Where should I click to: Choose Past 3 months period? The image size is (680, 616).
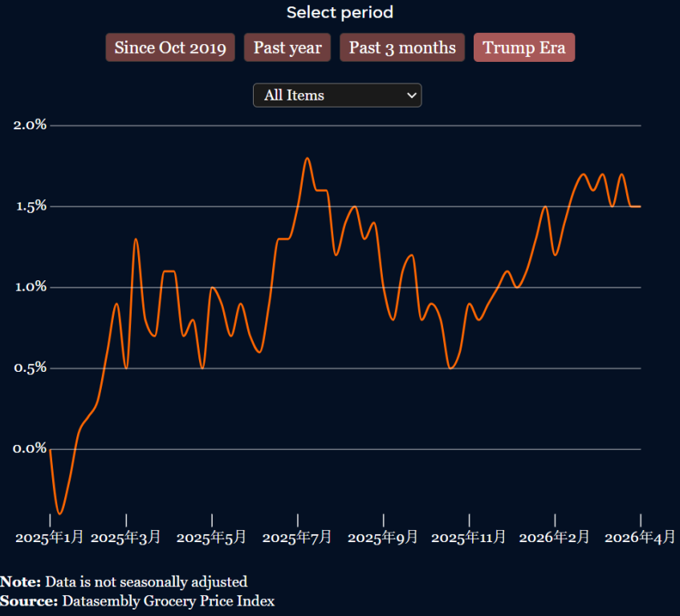pyautogui.click(x=402, y=47)
